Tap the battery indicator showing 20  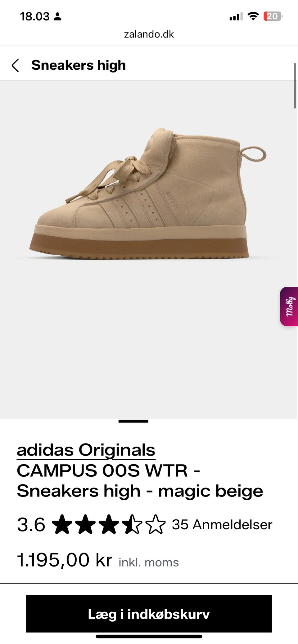(273, 16)
